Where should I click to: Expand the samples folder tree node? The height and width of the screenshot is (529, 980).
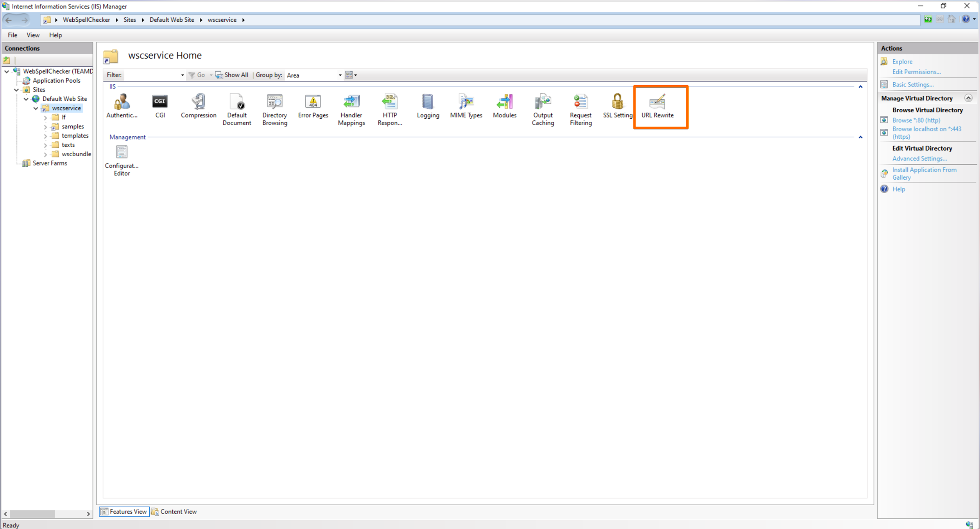pyautogui.click(x=46, y=127)
